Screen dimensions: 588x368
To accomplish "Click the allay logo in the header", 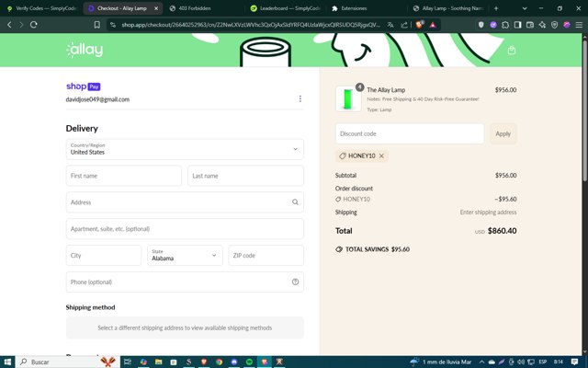I will [x=85, y=50].
